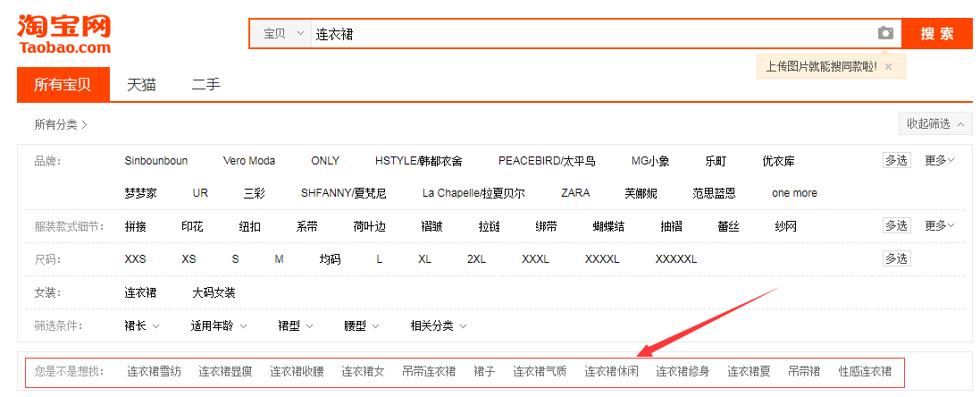Open the 裙长 filter dropdown
980x397 pixels.
coord(142,325)
